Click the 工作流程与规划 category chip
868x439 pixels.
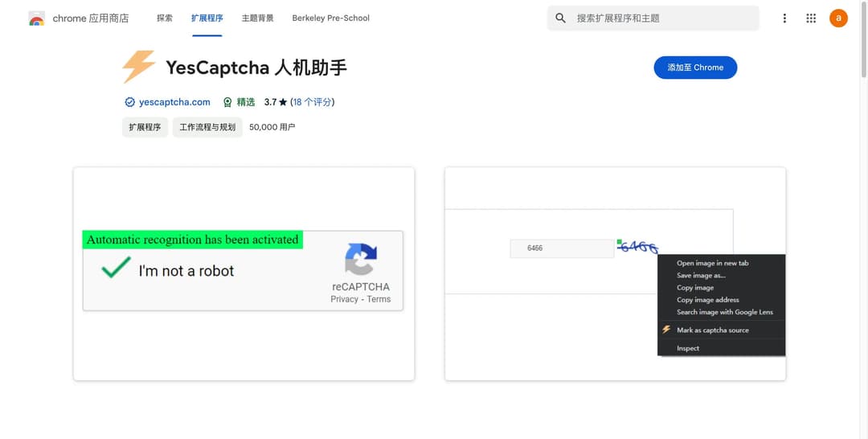point(207,127)
